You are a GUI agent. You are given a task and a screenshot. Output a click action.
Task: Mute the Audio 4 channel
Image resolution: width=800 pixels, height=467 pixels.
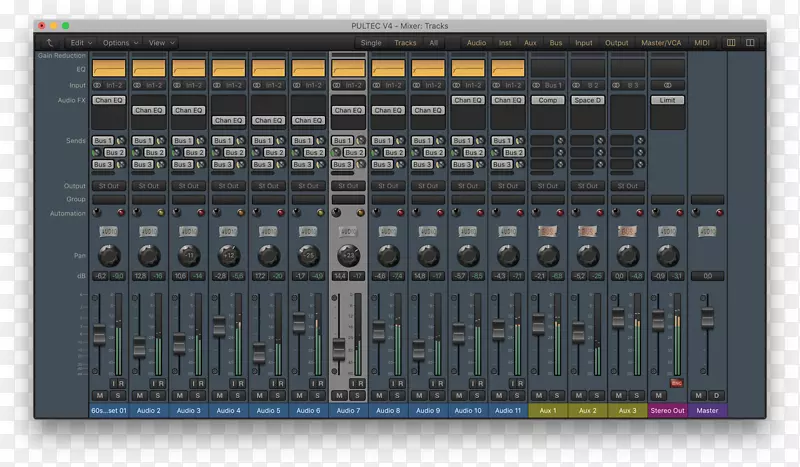220,395
